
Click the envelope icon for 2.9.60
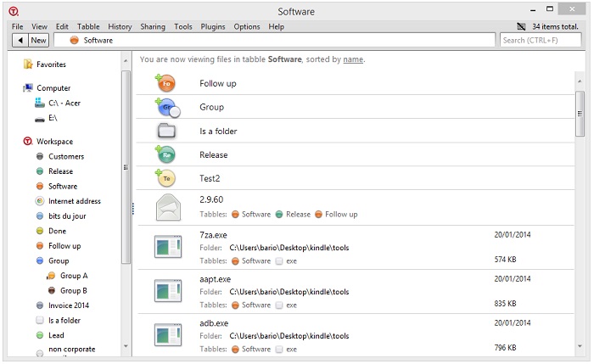[x=168, y=207]
